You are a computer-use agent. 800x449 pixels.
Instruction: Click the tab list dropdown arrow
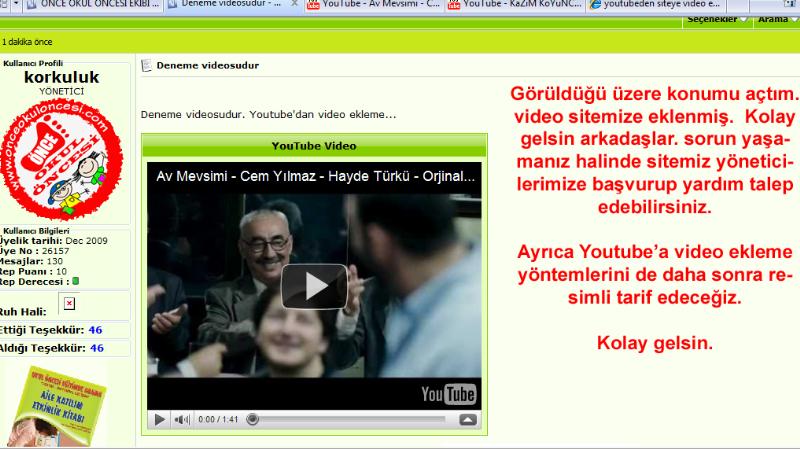coord(16,4)
